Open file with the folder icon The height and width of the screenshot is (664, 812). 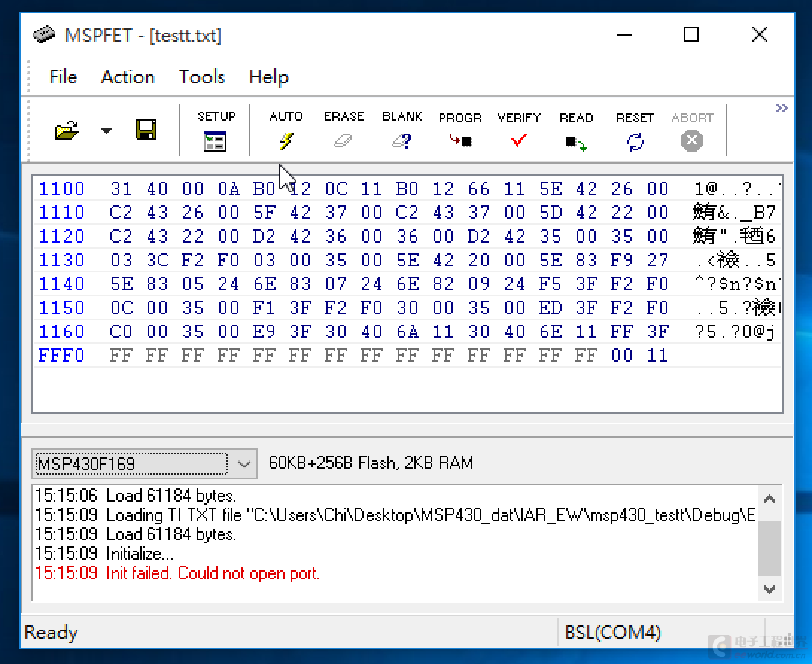click(x=67, y=130)
